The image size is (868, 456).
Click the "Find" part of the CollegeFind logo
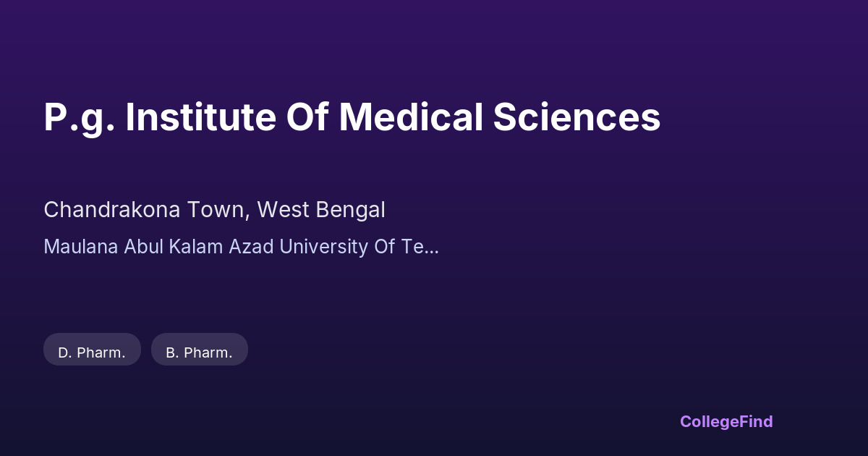click(x=757, y=421)
